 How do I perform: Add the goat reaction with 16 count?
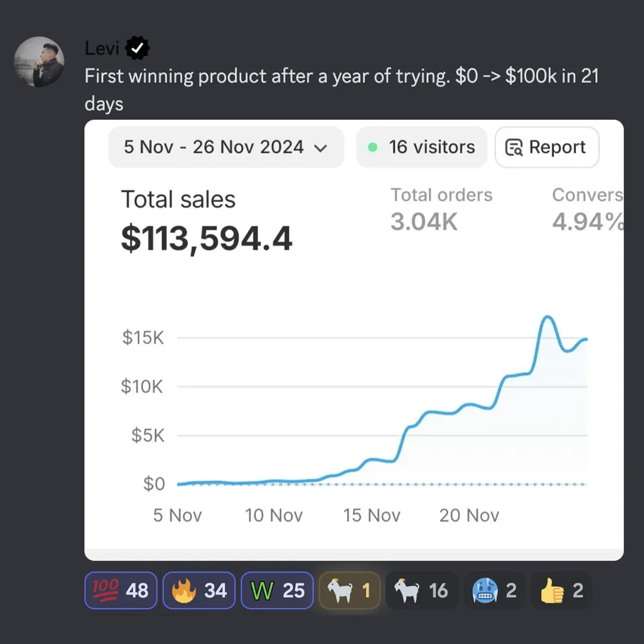click(x=422, y=590)
